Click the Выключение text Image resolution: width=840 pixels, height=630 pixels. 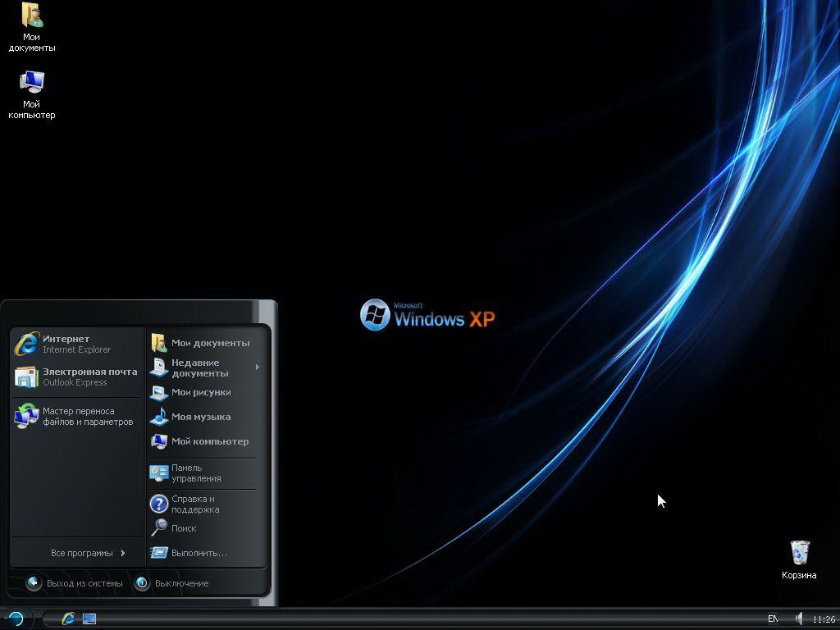181,583
